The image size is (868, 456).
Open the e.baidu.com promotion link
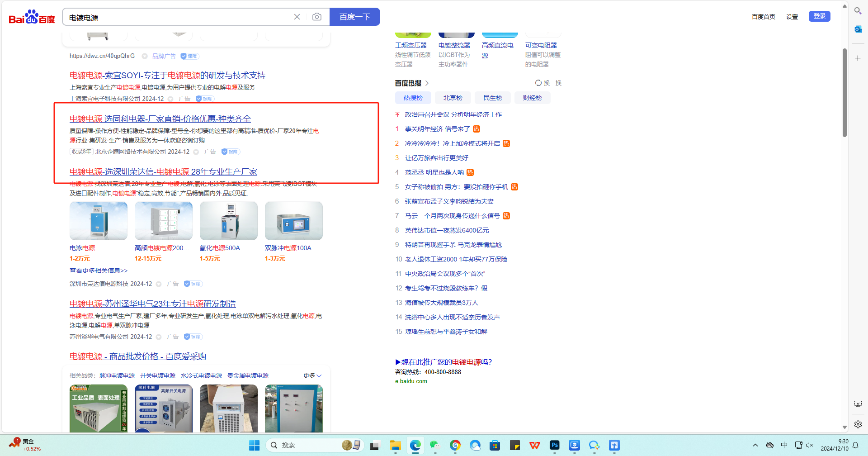411,381
